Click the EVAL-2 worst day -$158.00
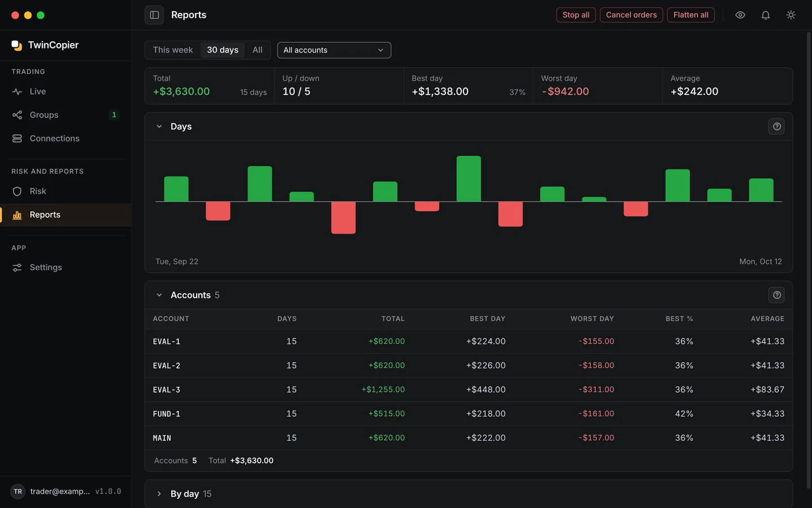Viewport: 812px width, 508px height. (596, 366)
